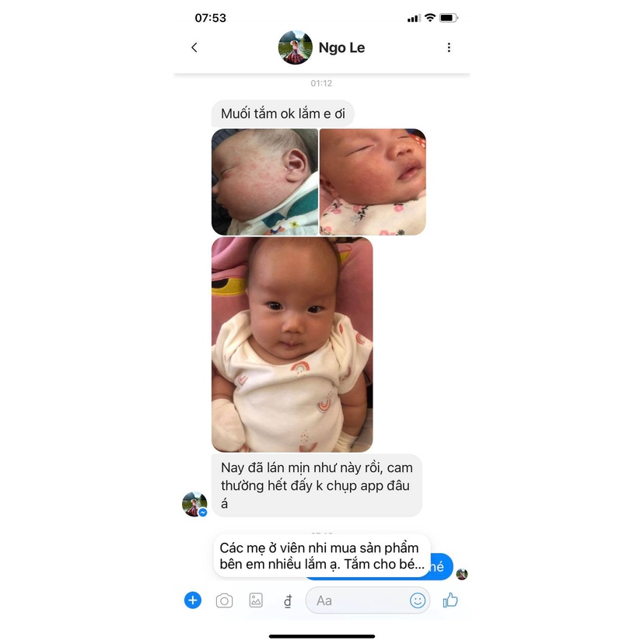Image resolution: width=644 pixels, height=644 pixels.
Task: Select the "Nay đã láng mịn" message bubble
Action: tap(317, 485)
